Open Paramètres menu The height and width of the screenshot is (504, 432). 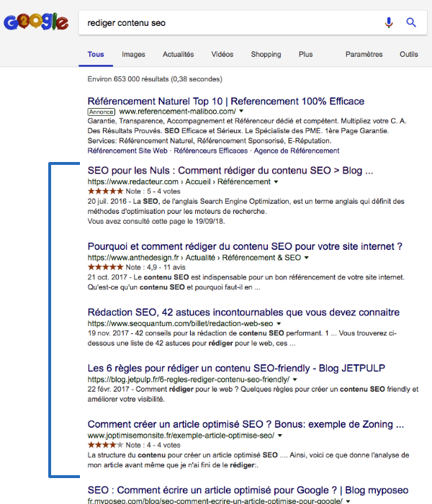pyautogui.click(x=364, y=54)
